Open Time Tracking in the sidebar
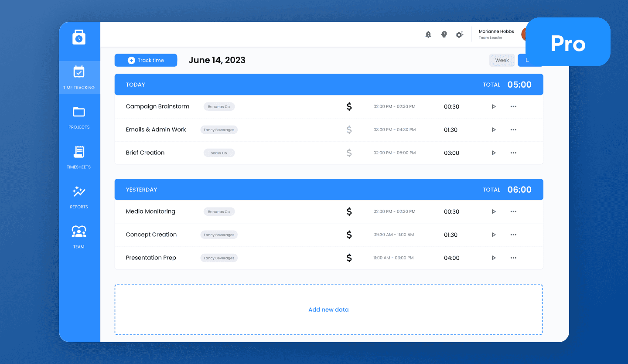The width and height of the screenshot is (628, 364). pos(79,77)
